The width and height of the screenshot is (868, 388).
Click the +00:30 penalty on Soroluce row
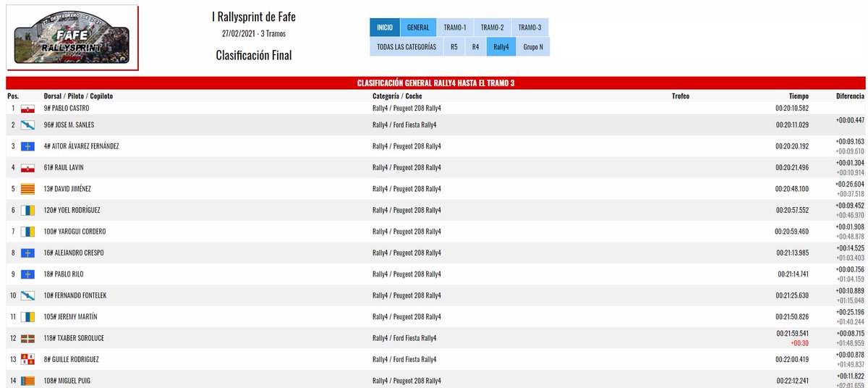point(800,343)
